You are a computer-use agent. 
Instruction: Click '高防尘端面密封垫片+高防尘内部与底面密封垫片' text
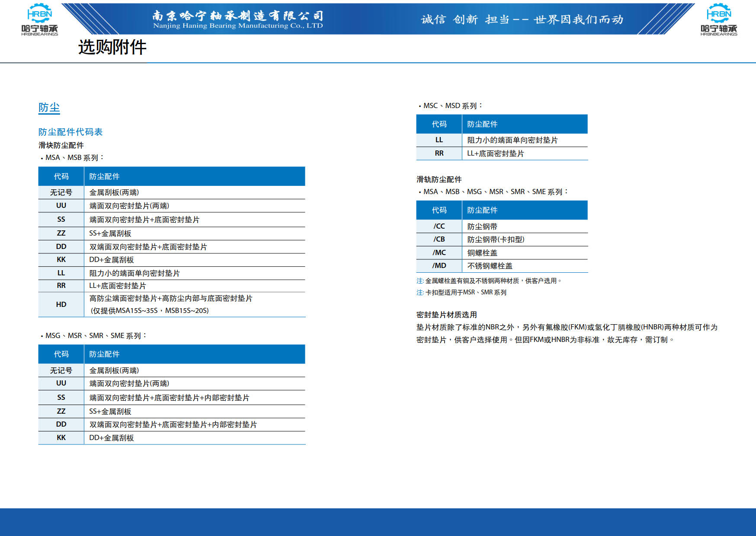pyautogui.click(x=171, y=298)
